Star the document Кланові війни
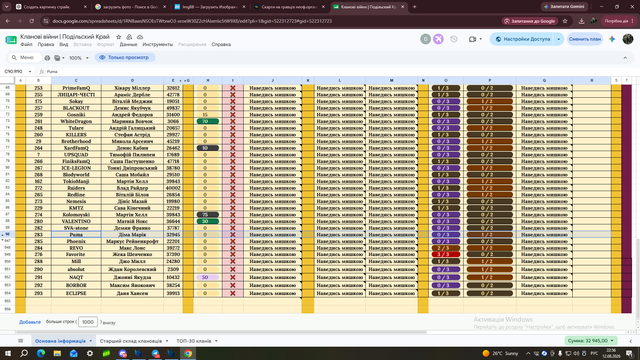Viewport: 640px width, 360px height. pyautogui.click(x=118, y=37)
